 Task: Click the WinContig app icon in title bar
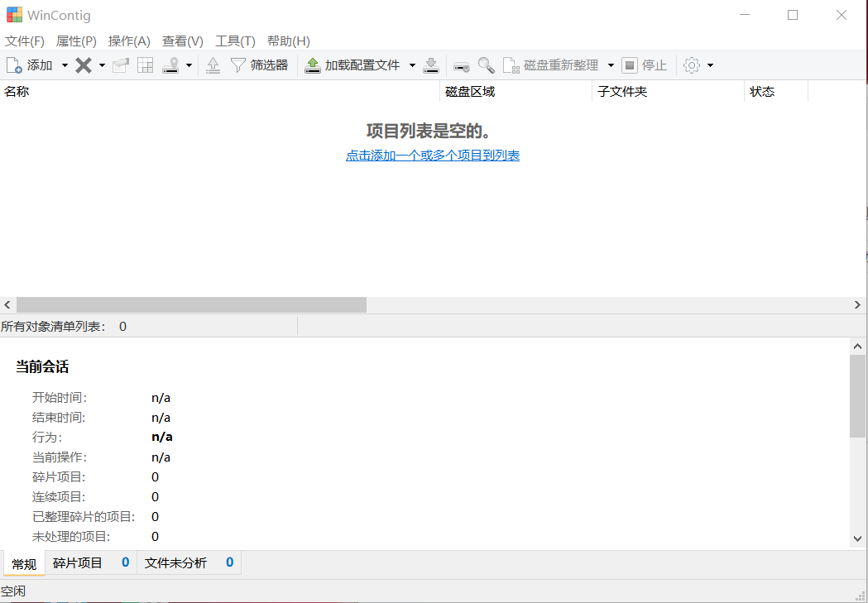[x=14, y=15]
